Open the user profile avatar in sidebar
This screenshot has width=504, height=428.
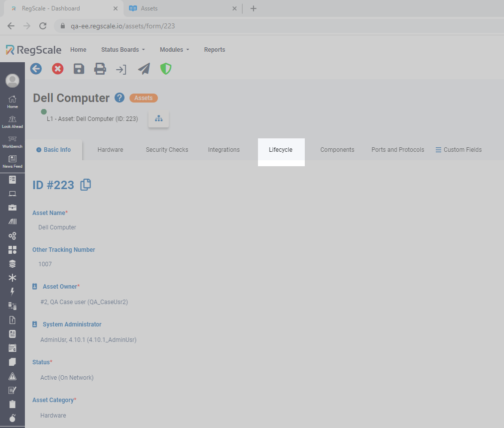click(x=12, y=81)
